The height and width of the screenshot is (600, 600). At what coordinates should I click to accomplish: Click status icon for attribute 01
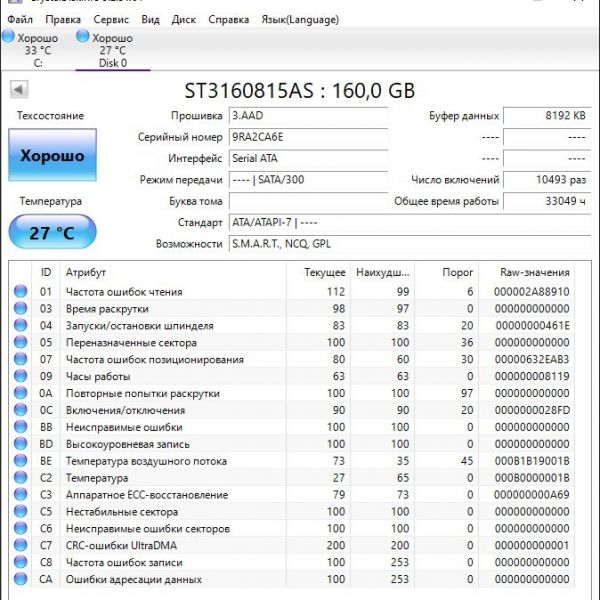point(21,291)
